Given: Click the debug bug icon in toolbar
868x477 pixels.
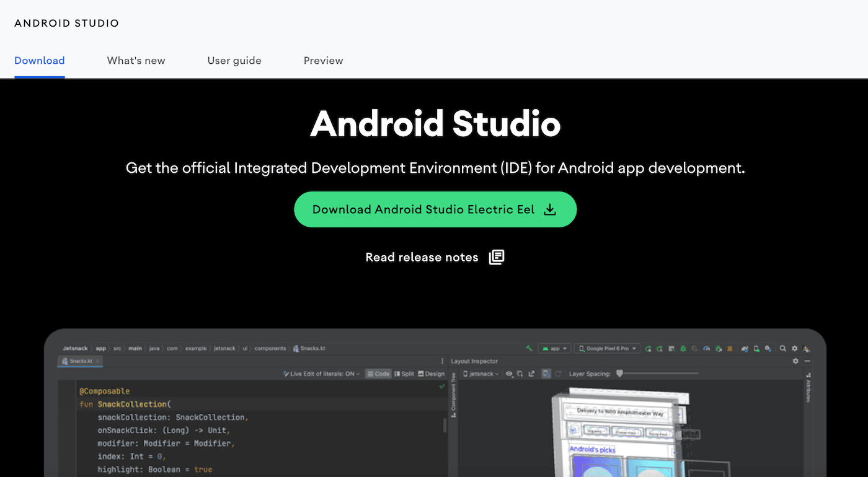Looking at the screenshot, I should [x=682, y=349].
